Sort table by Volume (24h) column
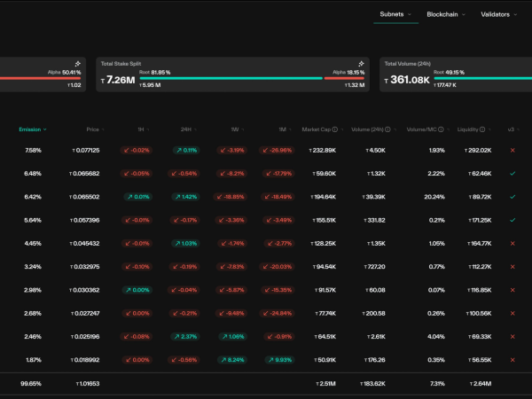This screenshot has height=399, width=532. 373,129
